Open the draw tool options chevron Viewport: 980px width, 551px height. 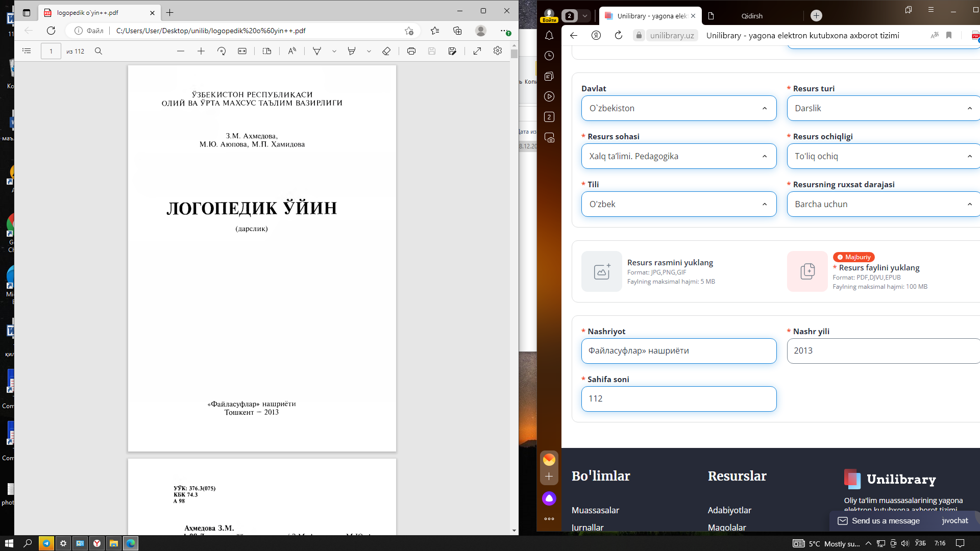point(334,51)
